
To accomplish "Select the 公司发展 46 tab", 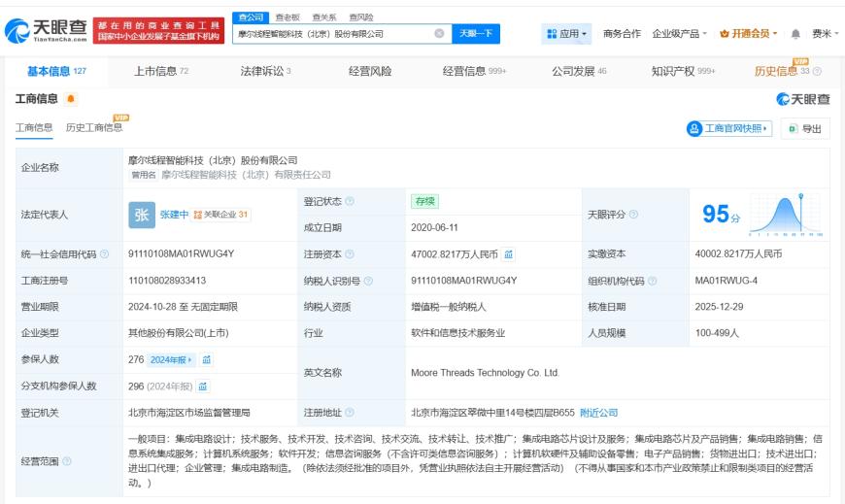I will tap(579, 71).
